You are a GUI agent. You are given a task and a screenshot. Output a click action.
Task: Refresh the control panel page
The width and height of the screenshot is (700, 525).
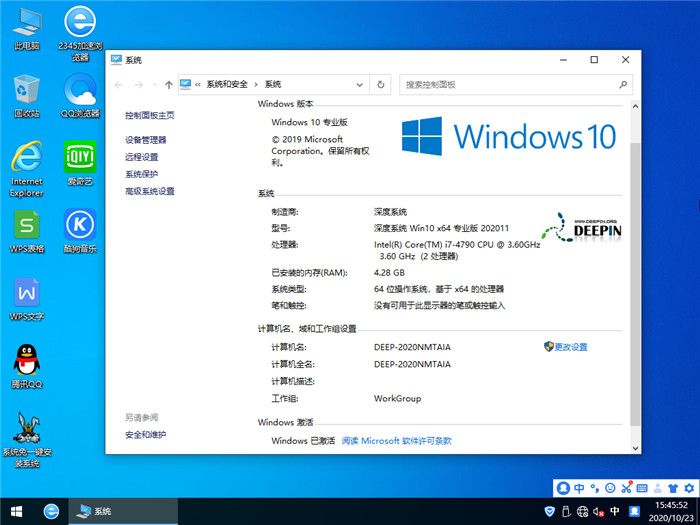(x=381, y=84)
